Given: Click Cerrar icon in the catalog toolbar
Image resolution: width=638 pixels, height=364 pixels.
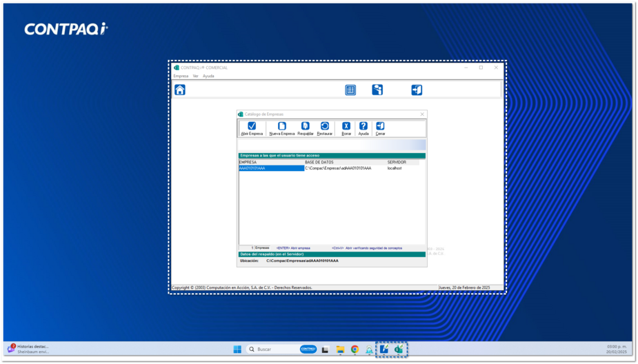Looking at the screenshot, I should [x=380, y=126].
